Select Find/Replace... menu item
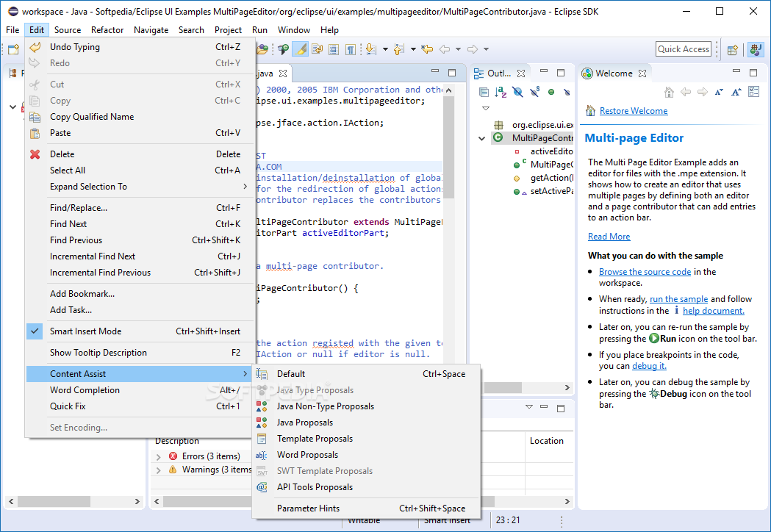The image size is (771, 532). pos(140,208)
